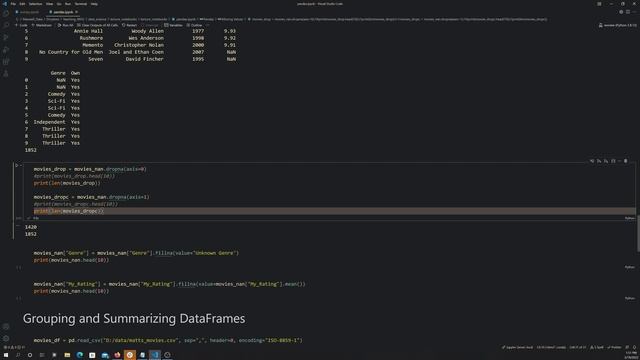Open Run and Debug view in activity bar
640x360 pixels.
coord(6,37)
